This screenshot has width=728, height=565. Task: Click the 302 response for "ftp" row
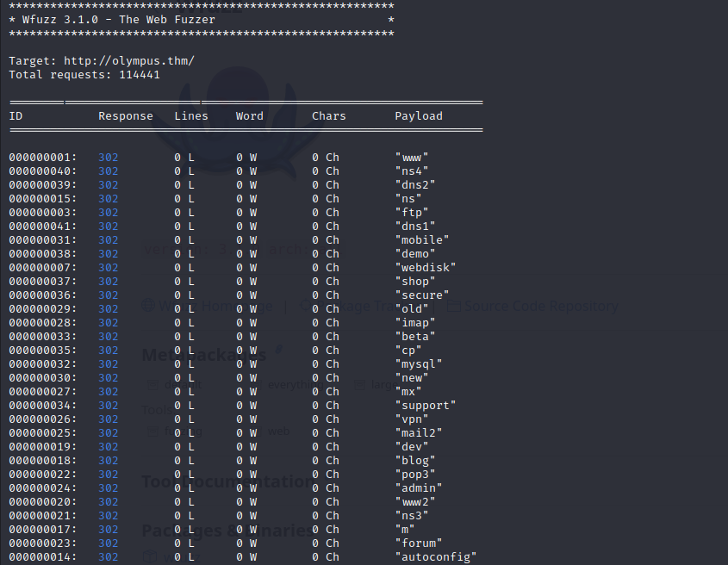109,213
